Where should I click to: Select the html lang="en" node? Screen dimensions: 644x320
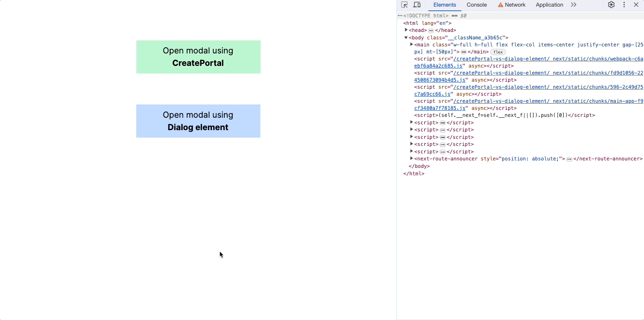(x=427, y=23)
